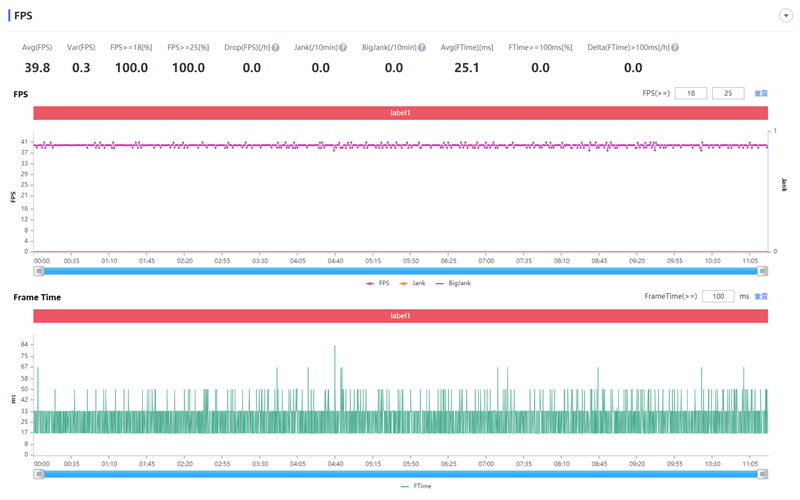Reset FPS thresholds via blue link
This screenshot has height=500, width=800.
(x=761, y=93)
